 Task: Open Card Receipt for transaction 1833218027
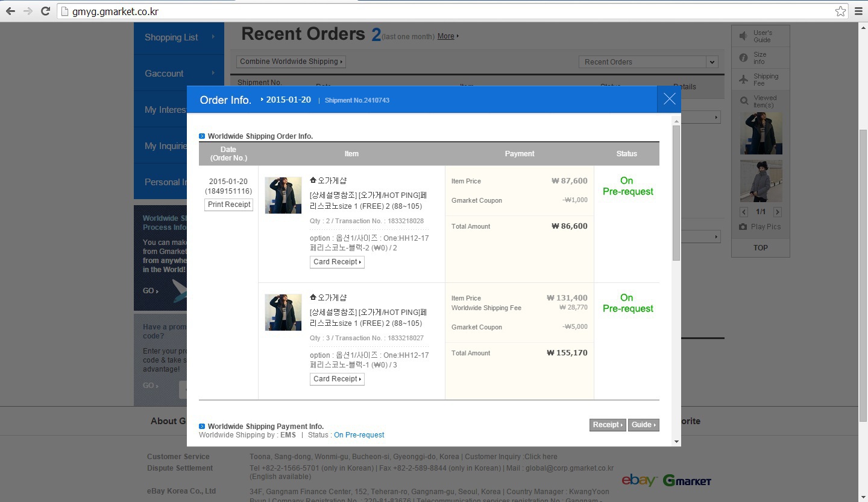[337, 379]
